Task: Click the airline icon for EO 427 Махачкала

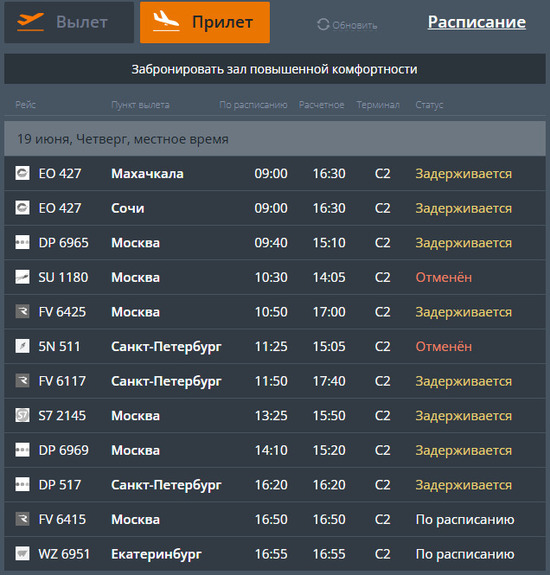Action: pos(22,173)
